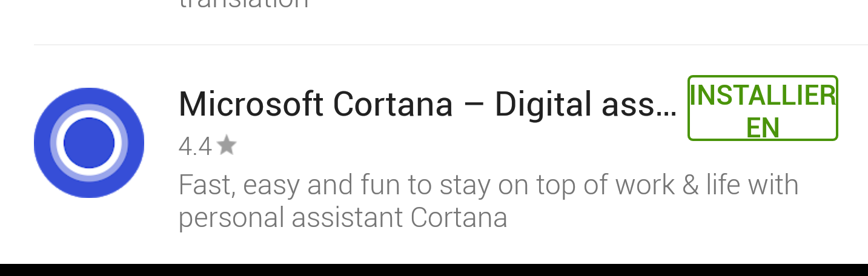Screen dimensions: 868x276
Task: Tap the 'Fast, easy and fun' description line
Action: coord(488,185)
